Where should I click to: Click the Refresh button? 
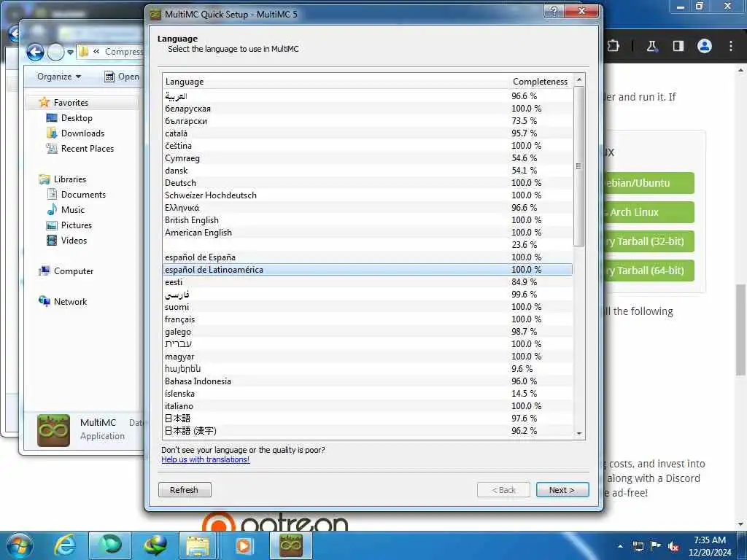pyautogui.click(x=185, y=489)
